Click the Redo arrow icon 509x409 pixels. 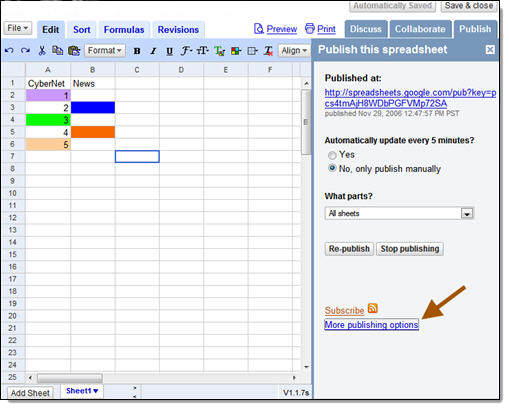25,51
